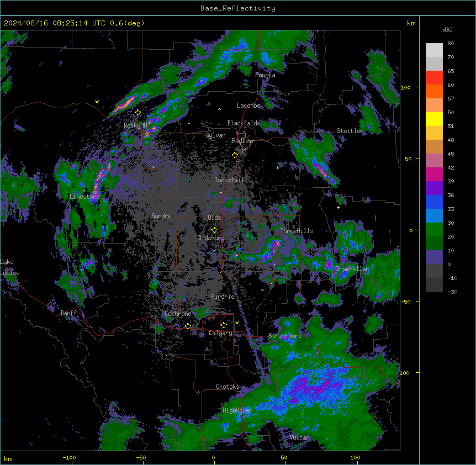Click the yellow station marker above Calgary label
Screen dimensions: 476x465
point(224,325)
